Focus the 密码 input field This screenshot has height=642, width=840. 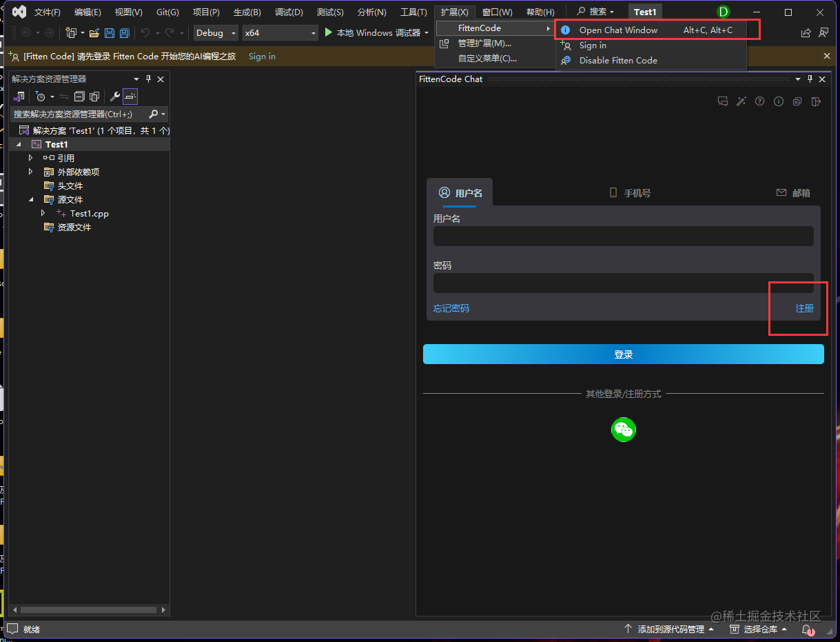tap(623, 283)
